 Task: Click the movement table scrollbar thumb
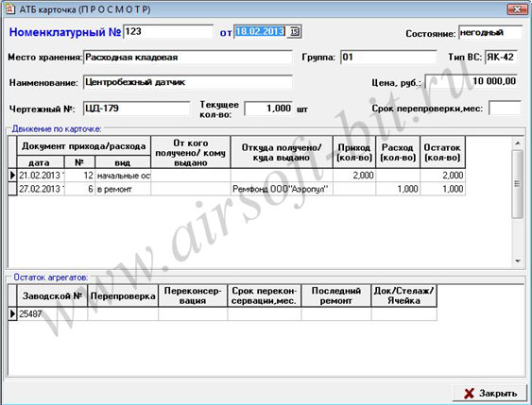[518, 184]
